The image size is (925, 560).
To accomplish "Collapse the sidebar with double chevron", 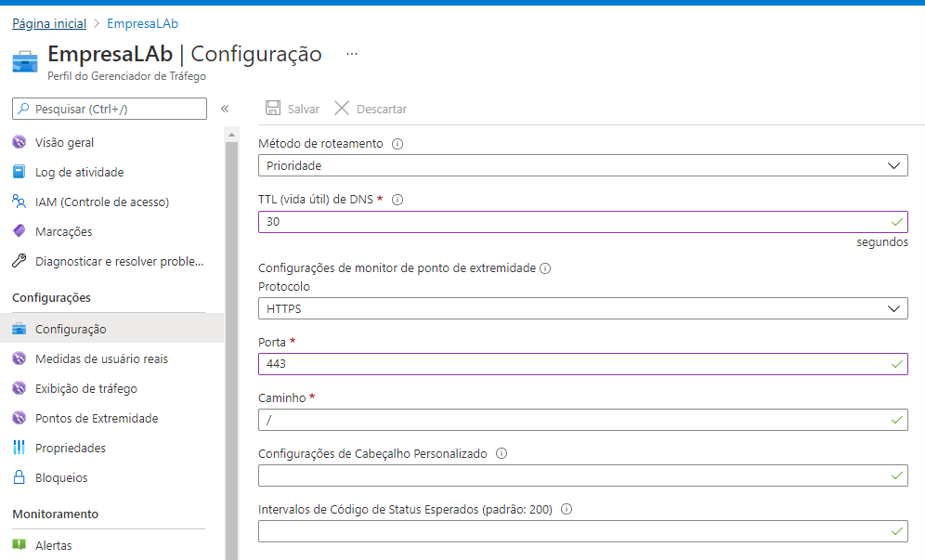I will [x=225, y=109].
